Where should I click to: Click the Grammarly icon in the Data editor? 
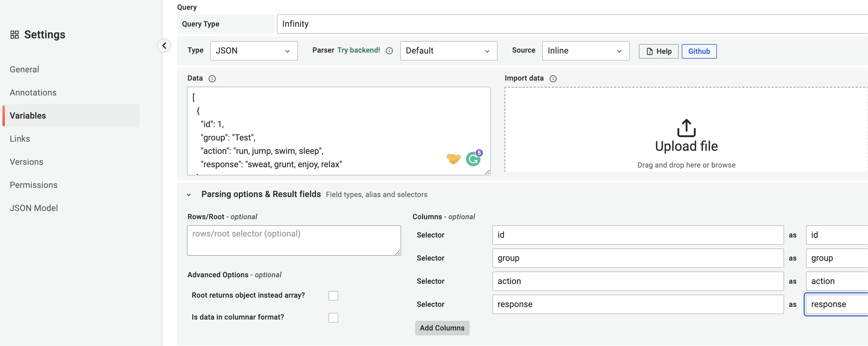coord(474,158)
